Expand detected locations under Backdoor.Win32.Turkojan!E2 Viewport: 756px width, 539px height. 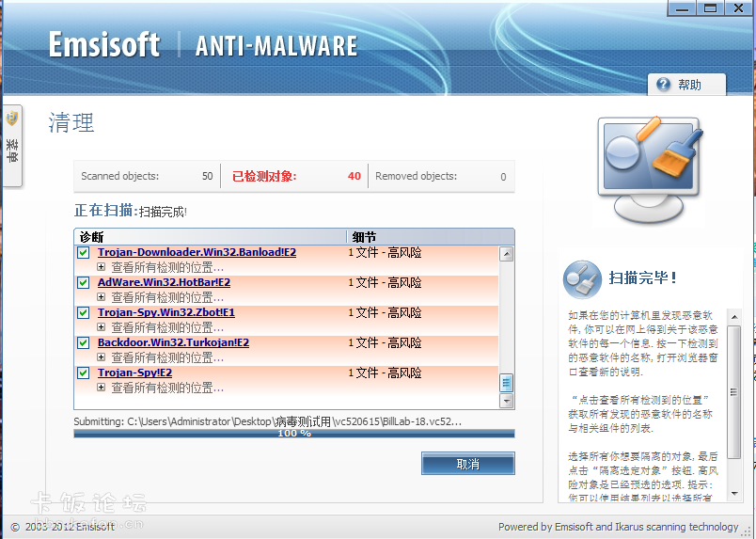tap(101, 357)
